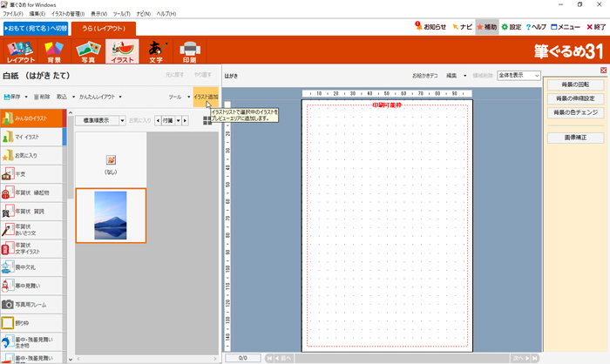Expand the 標準順表示 sort dropdown
Viewport: 610px width, 364px height.
click(x=98, y=121)
